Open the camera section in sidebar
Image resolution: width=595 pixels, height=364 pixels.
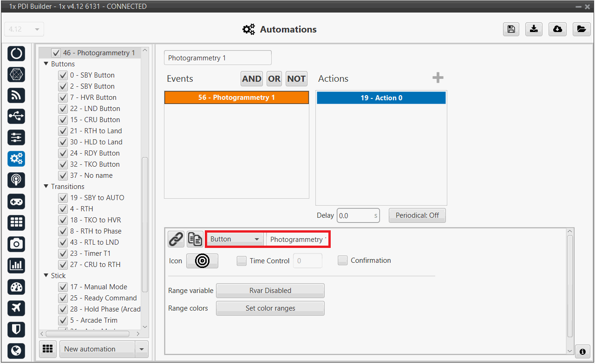tap(16, 244)
